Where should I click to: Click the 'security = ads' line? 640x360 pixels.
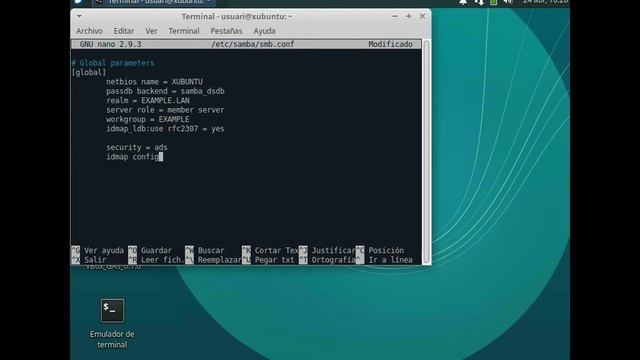137,147
